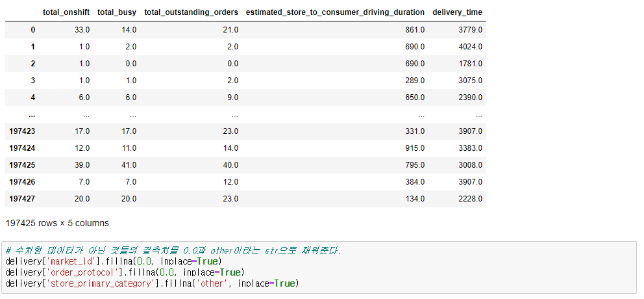Select the 795.0 driving duration cell
This screenshot has height=299, width=644.
[415, 165]
